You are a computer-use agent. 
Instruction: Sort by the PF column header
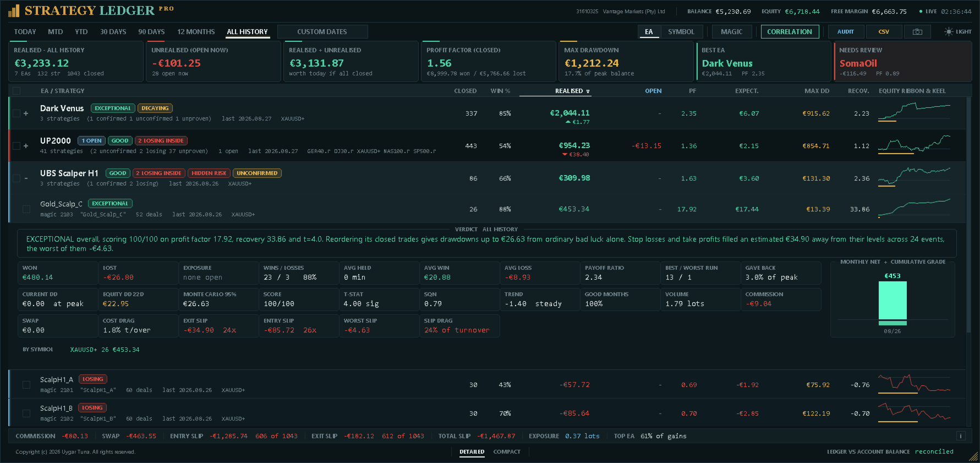point(692,91)
